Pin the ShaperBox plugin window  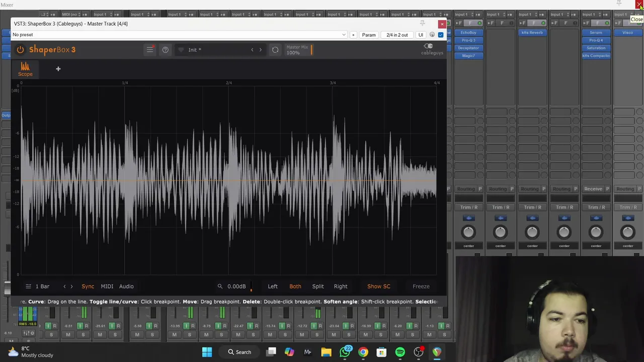[423, 23]
